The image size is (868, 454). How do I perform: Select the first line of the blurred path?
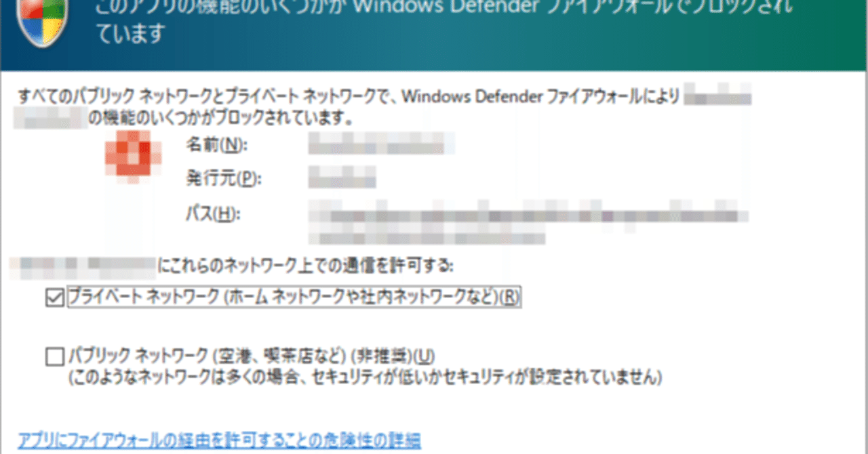point(529,215)
